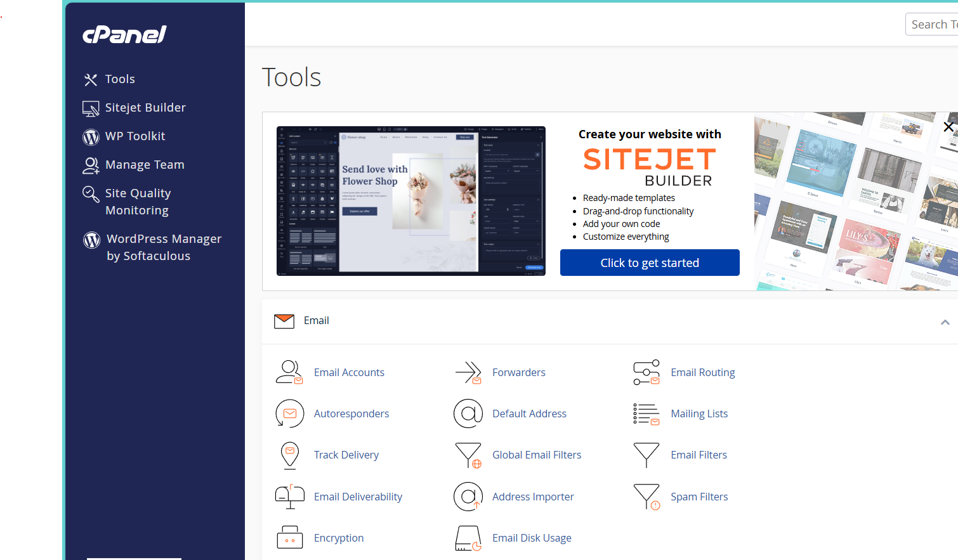This screenshot has width=958, height=560.
Task: Open the Autoresponders link
Action: (x=351, y=413)
